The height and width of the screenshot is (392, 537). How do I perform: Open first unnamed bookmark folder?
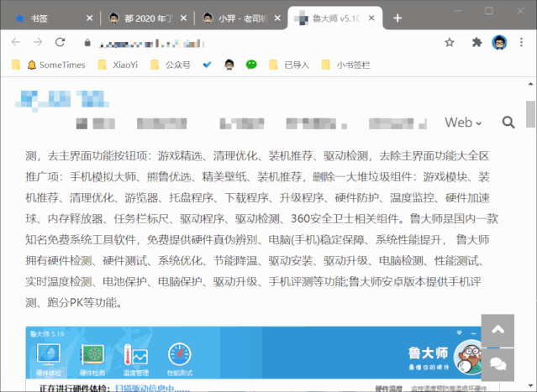[x=16, y=65]
